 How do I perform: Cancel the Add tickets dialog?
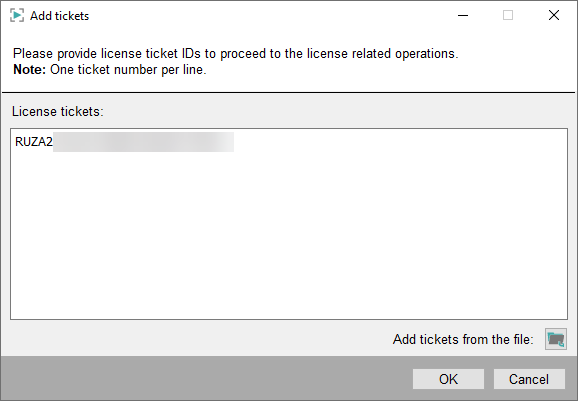pos(529,379)
